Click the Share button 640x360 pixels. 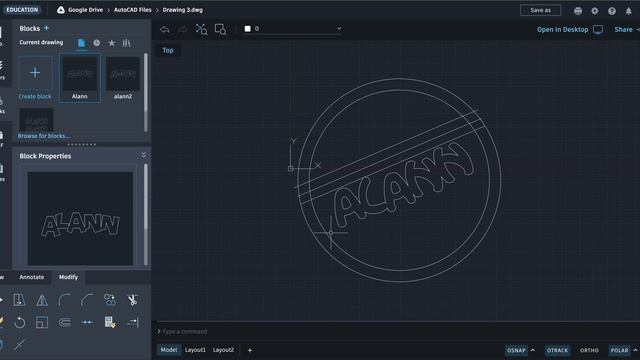623,29
